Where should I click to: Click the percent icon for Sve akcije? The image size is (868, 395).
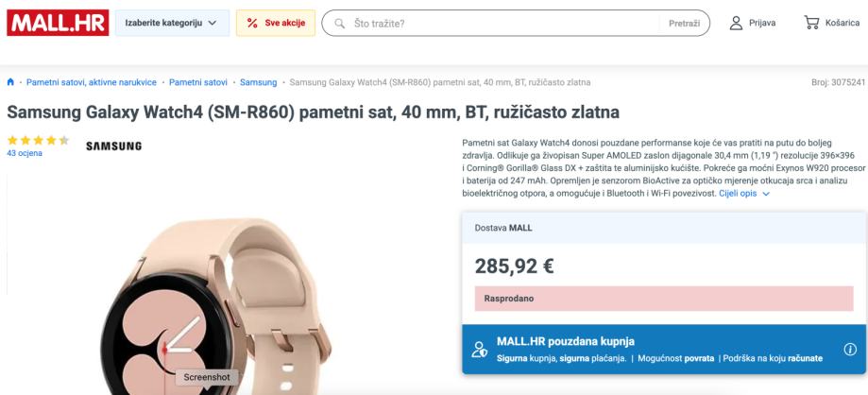coord(252,24)
